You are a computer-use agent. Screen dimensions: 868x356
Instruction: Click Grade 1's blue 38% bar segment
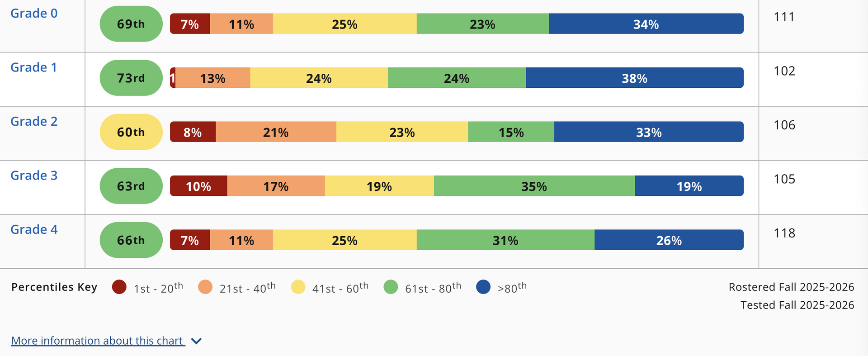coord(634,78)
